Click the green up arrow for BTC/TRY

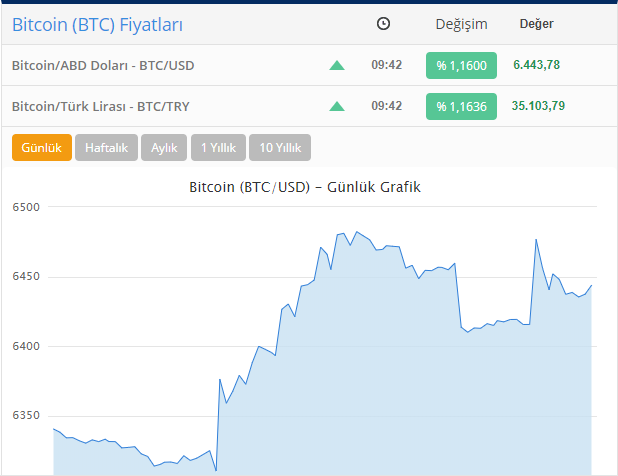pyautogui.click(x=337, y=106)
